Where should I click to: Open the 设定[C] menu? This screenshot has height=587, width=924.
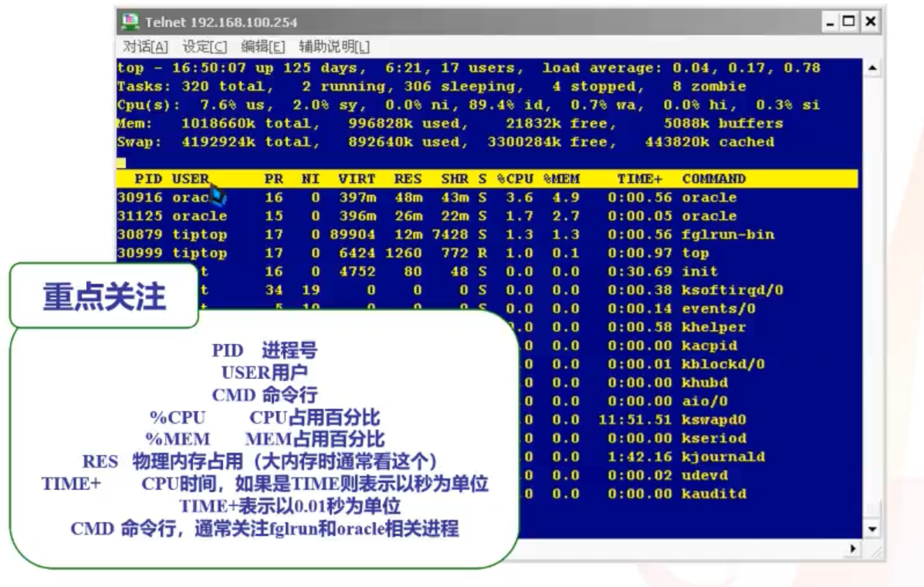point(205,46)
